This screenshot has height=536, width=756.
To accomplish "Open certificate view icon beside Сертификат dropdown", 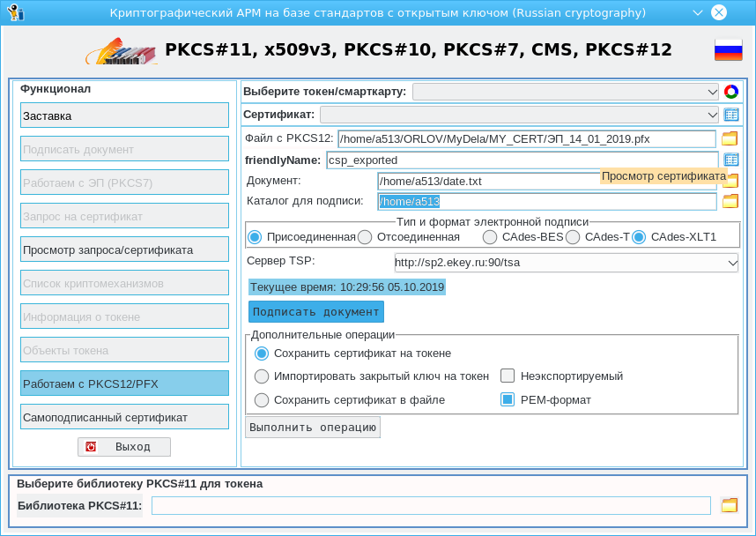I will coord(730,115).
